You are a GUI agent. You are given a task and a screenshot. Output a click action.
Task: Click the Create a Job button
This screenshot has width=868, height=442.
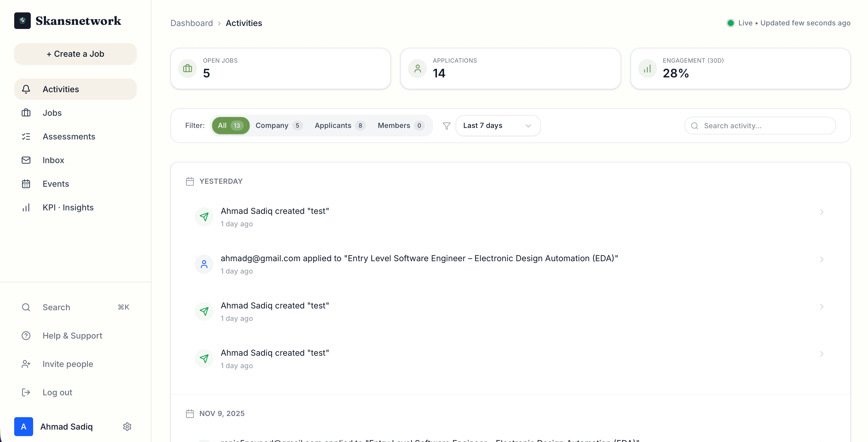click(x=75, y=54)
